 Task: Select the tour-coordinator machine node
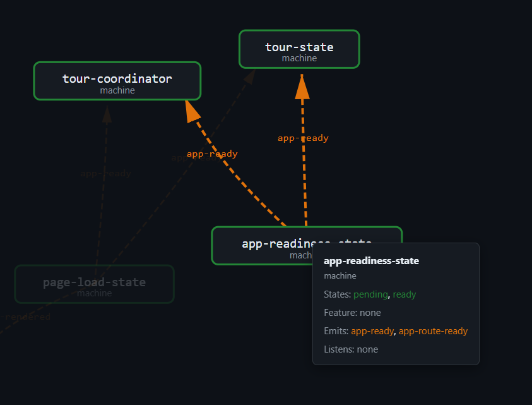pyautogui.click(x=117, y=80)
